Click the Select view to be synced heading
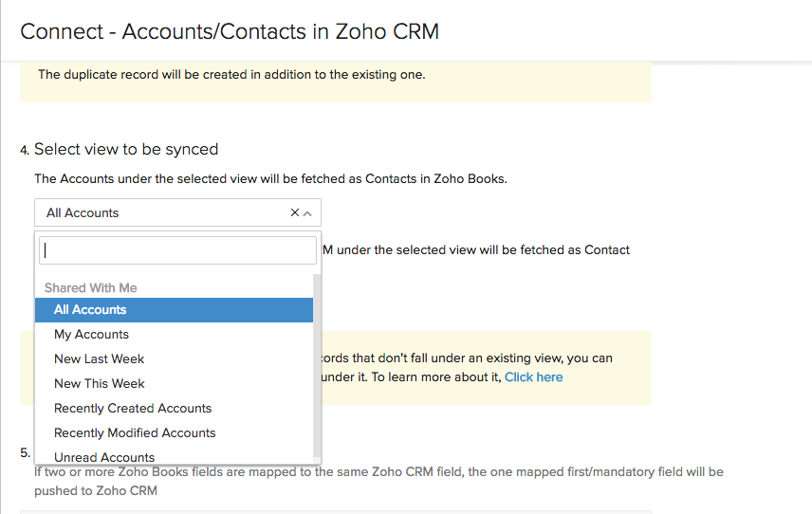The image size is (812, 514). [x=126, y=149]
